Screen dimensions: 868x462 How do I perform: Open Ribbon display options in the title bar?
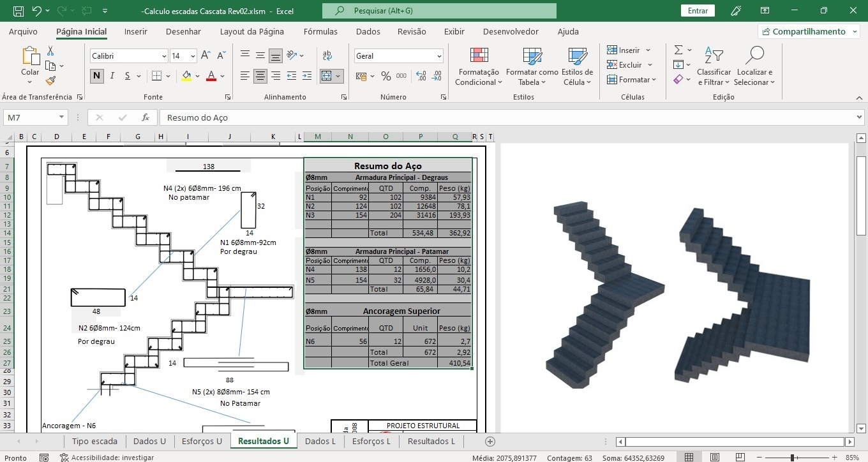(x=765, y=11)
